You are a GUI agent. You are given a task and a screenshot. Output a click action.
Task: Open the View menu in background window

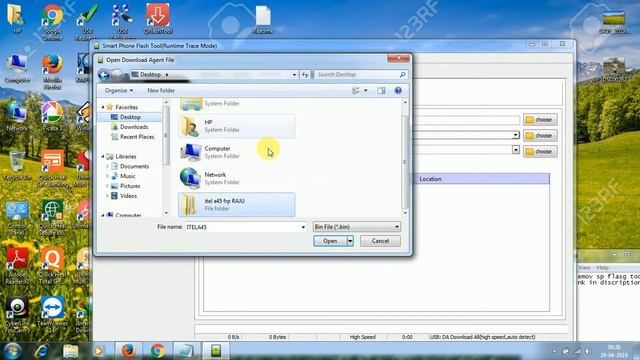584,268
